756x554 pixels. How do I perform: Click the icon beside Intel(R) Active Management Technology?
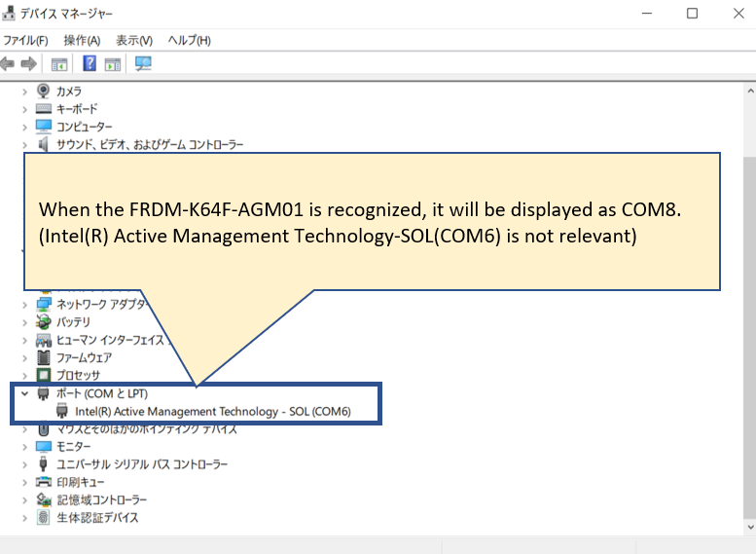click(62, 411)
